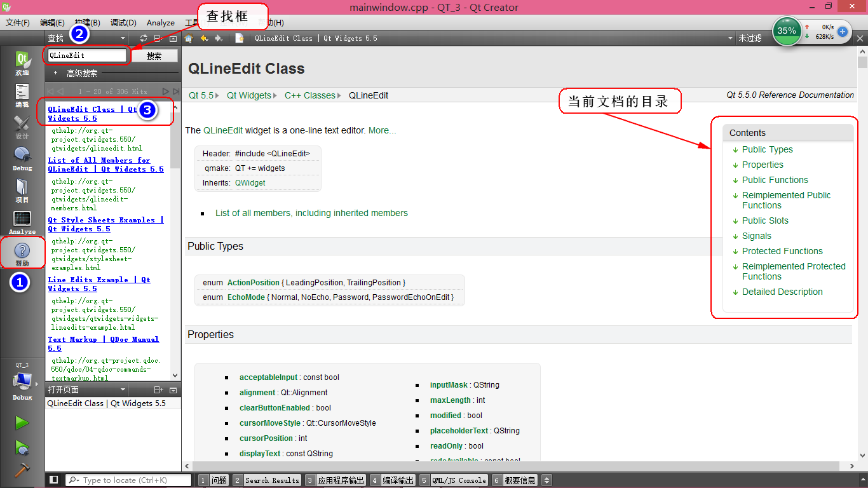Navigate forward in the help viewer
Image resolution: width=868 pixels, height=488 pixels.
pyautogui.click(x=219, y=38)
